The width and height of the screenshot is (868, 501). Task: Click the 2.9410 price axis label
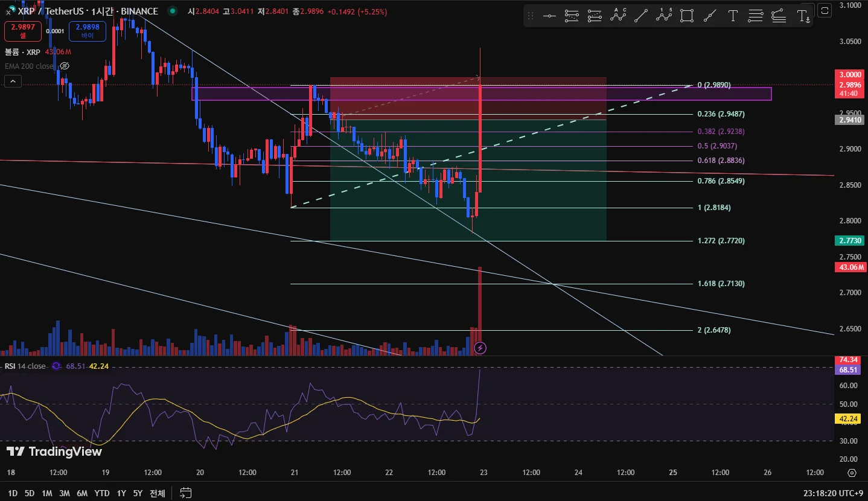click(850, 120)
